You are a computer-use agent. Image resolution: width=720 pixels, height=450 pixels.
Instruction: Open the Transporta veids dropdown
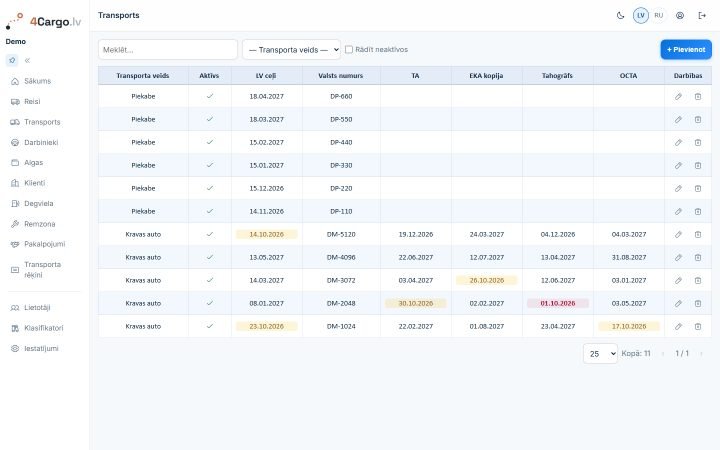[x=292, y=50]
